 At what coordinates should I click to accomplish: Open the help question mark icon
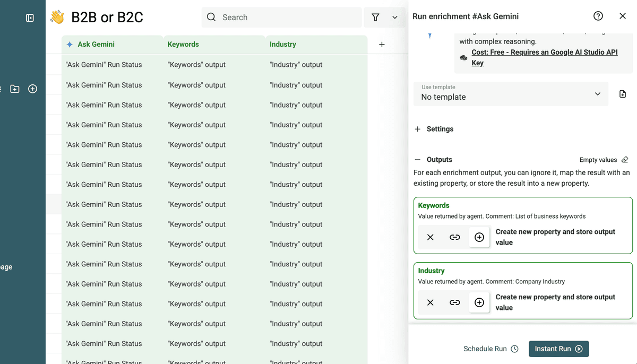point(598,16)
